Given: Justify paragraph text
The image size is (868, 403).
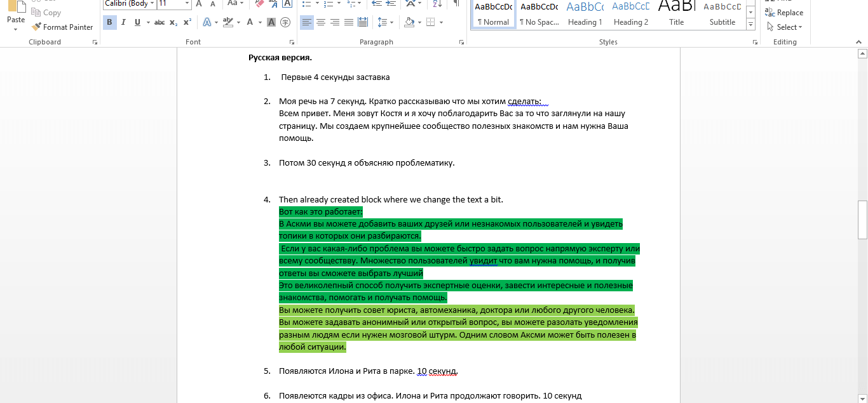Looking at the screenshot, I should tap(349, 22).
